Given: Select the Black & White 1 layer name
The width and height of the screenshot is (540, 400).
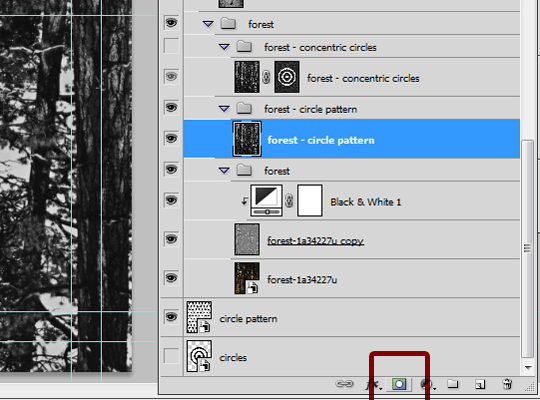Looking at the screenshot, I should coord(366,202).
